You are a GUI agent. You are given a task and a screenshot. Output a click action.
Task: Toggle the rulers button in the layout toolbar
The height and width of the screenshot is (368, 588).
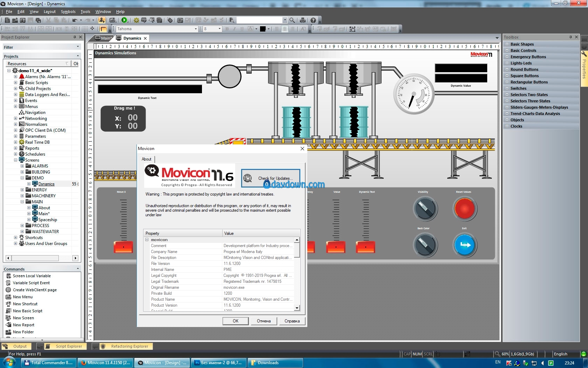(104, 29)
